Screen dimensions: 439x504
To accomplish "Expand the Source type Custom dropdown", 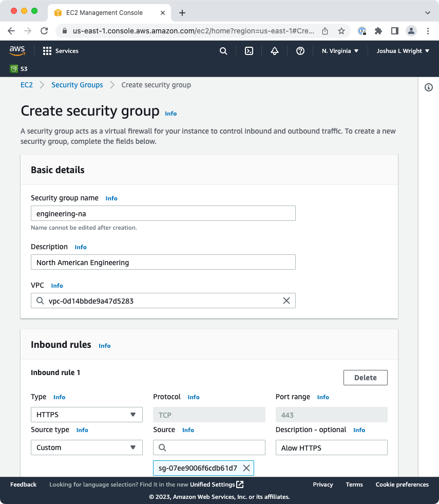I will [x=87, y=447].
